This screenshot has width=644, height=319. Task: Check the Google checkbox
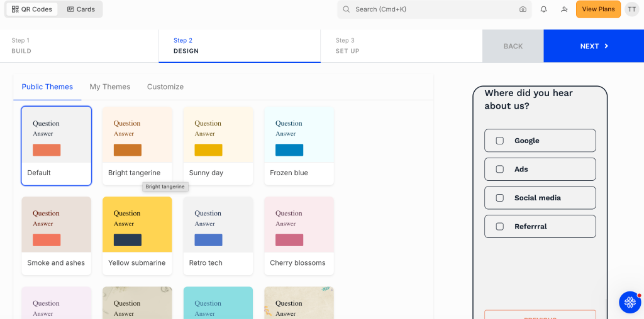(x=500, y=141)
